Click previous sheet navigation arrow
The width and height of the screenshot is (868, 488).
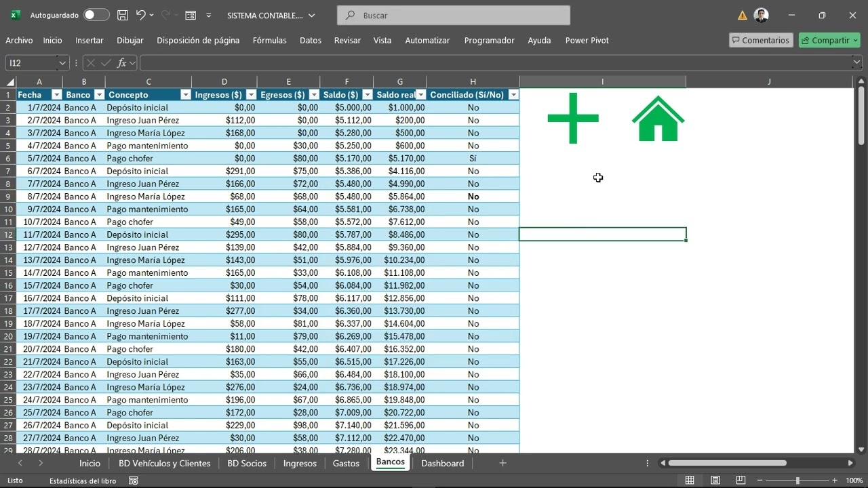20,463
